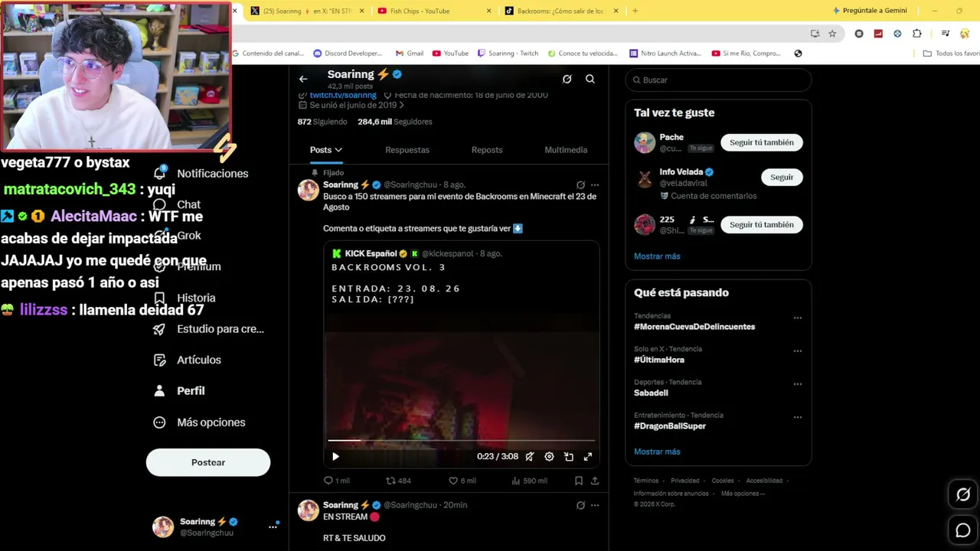The width and height of the screenshot is (980, 551).
Task: Click the Buscar search field
Action: [718, 80]
